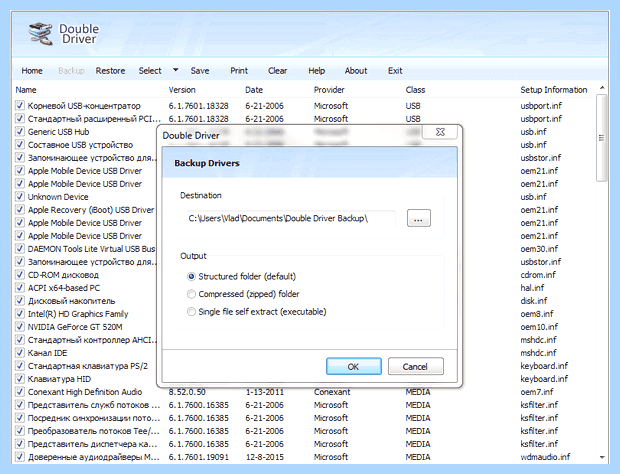Open the Restore menu item
This screenshot has height=474, width=620.
110,71
